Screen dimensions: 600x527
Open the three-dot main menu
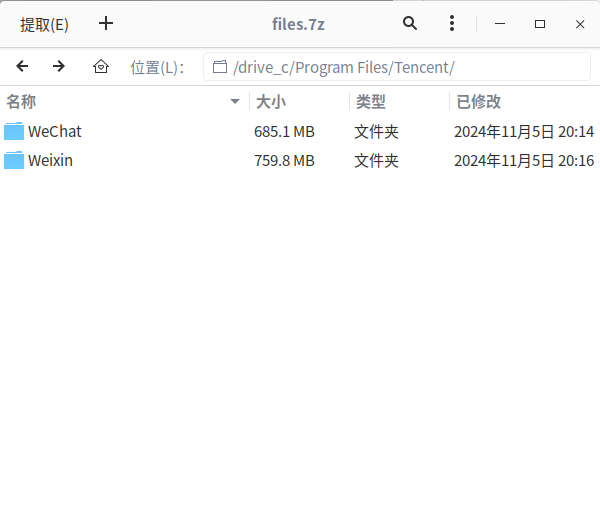452,24
